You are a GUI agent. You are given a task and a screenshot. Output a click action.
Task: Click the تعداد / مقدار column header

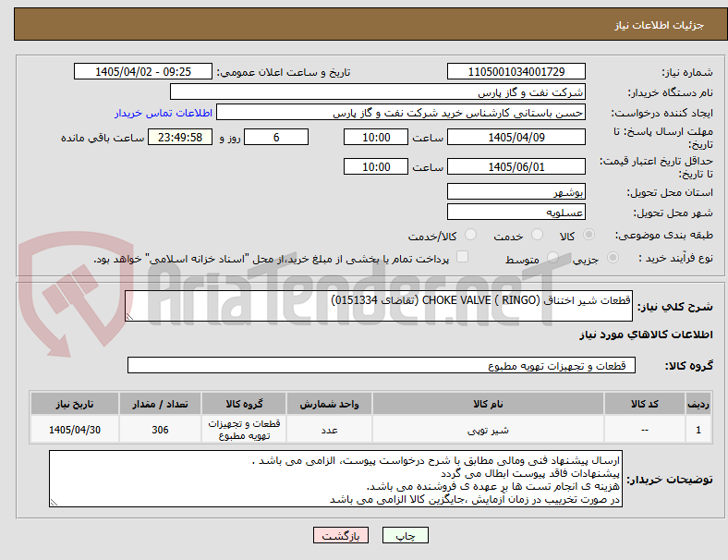click(x=160, y=404)
